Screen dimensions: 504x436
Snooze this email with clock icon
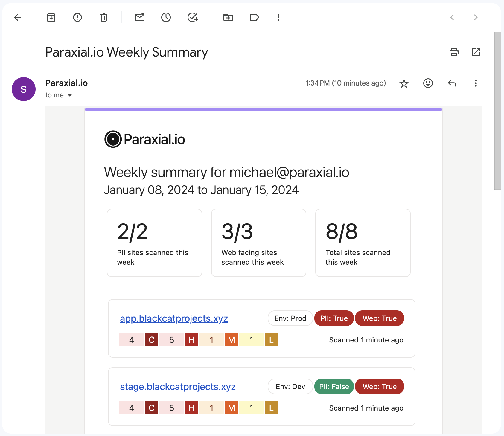(x=166, y=17)
